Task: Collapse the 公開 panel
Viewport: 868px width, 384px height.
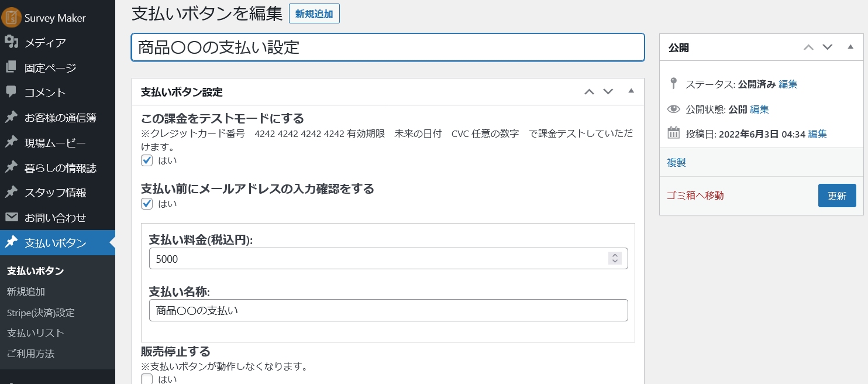Action: tap(850, 47)
